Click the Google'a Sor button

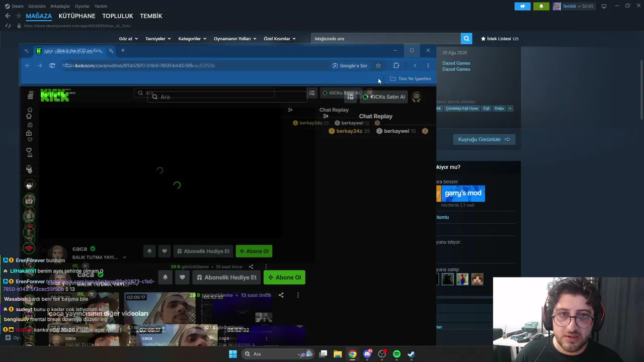[350, 65]
